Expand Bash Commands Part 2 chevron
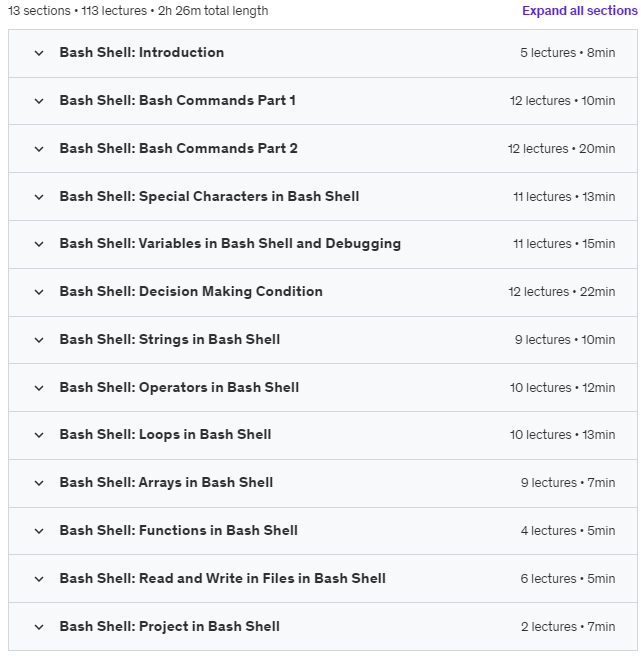Screen dimensions: 641x656 (x=39, y=149)
